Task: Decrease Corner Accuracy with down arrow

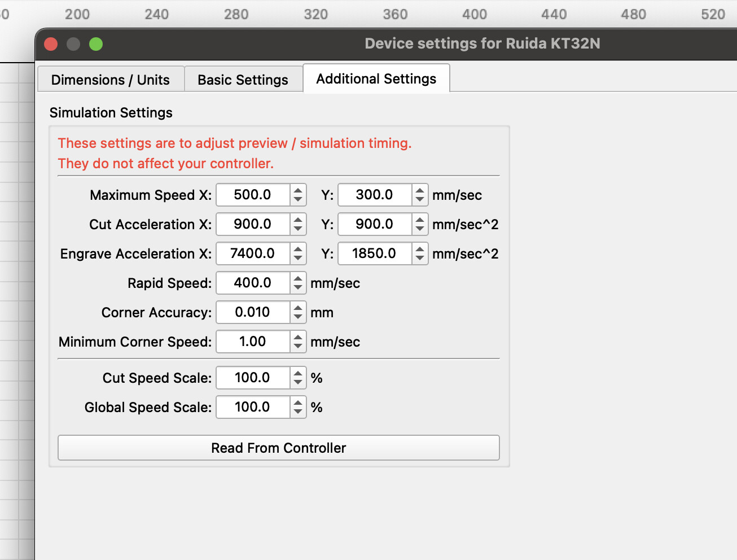Action: pyautogui.click(x=298, y=317)
